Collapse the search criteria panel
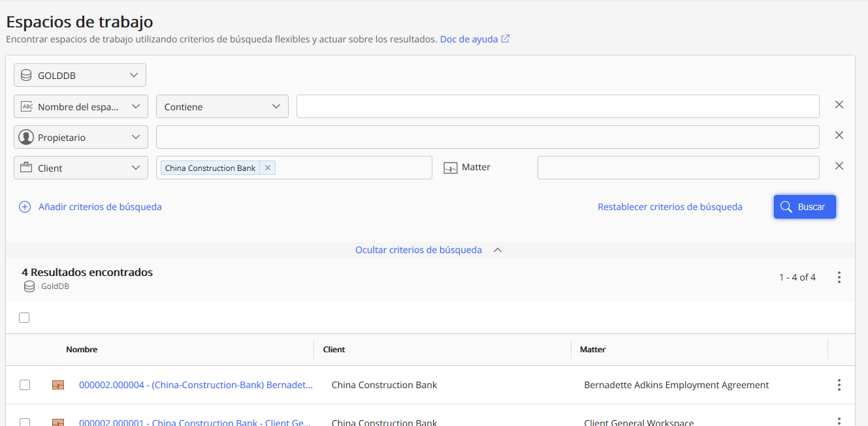Image resolution: width=868 pixels, height=426 pixels. click(x=428, y=250)
